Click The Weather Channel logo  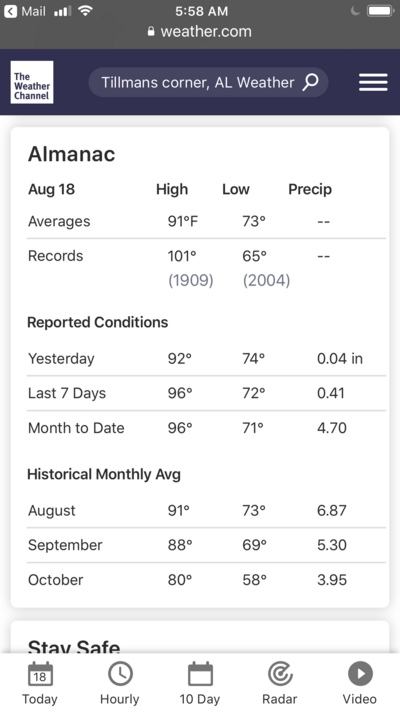click(x=32, y=82)
